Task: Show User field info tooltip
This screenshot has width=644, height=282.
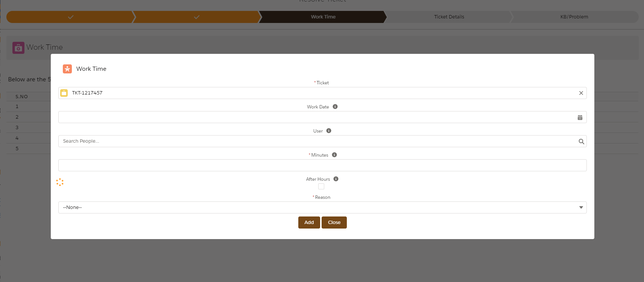Action: (329, 131)
